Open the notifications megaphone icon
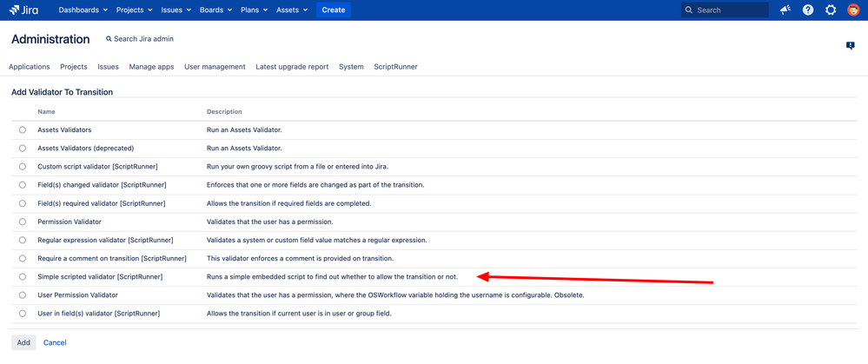868x364 pixels. click(x=785, y=10)
